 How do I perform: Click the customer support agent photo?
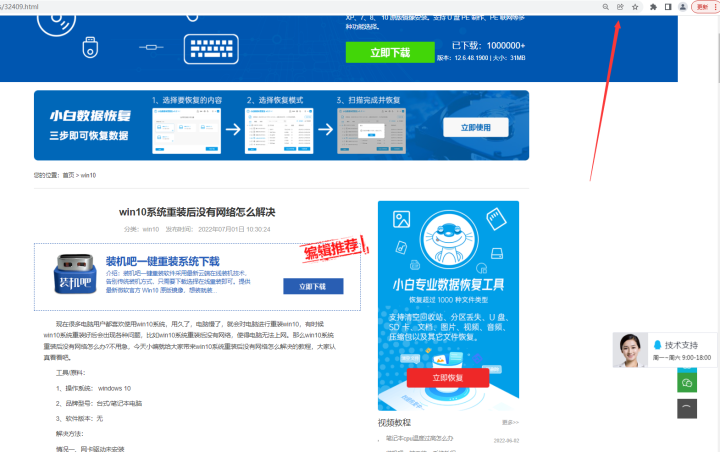[x=630, y=350]
